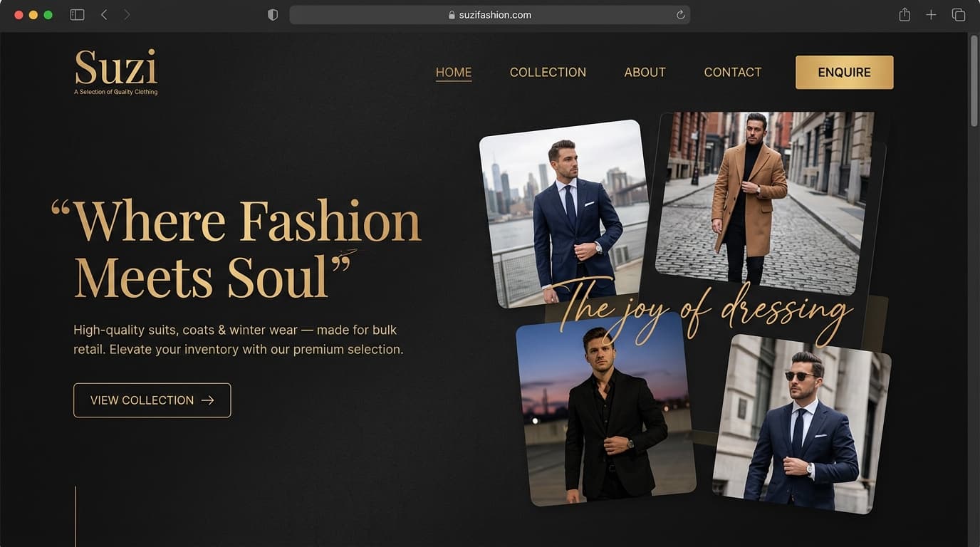
Task: Click the "High-quality suits, coats & winter wear" paragraph
Action: point(239,340)
